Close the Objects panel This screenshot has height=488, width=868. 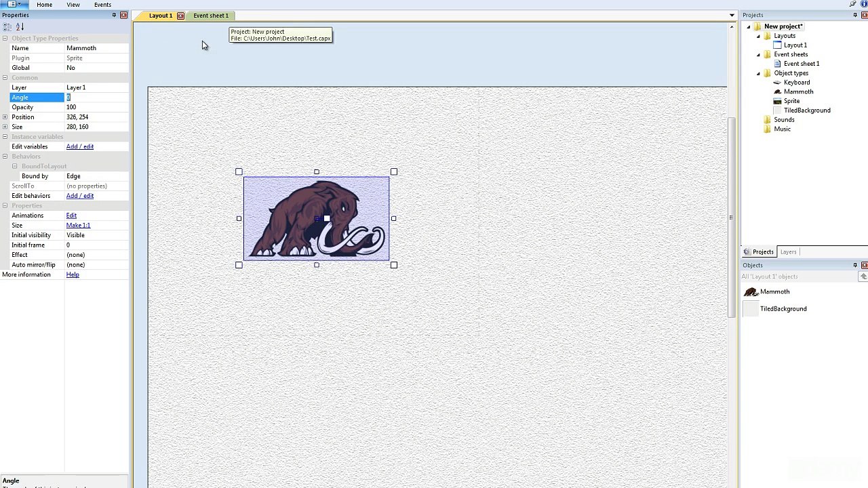865,265
